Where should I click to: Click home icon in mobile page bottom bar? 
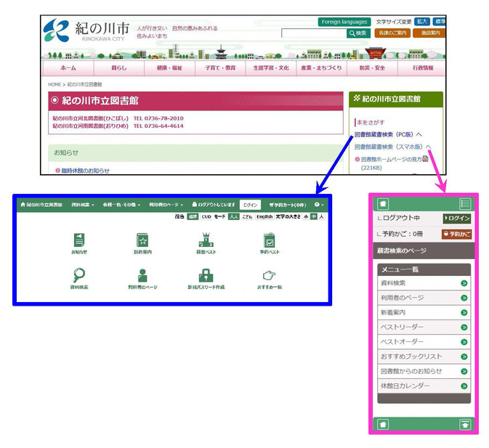pyautogui.click(x=383, y=424)
